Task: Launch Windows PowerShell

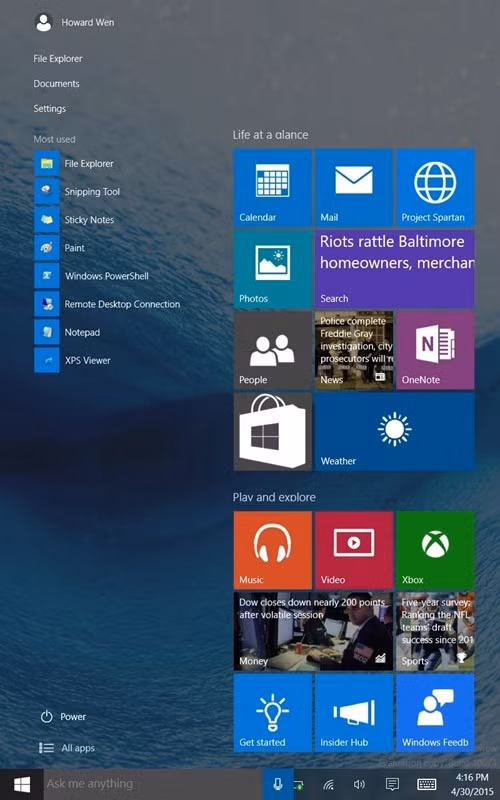Action: point(92,276)
